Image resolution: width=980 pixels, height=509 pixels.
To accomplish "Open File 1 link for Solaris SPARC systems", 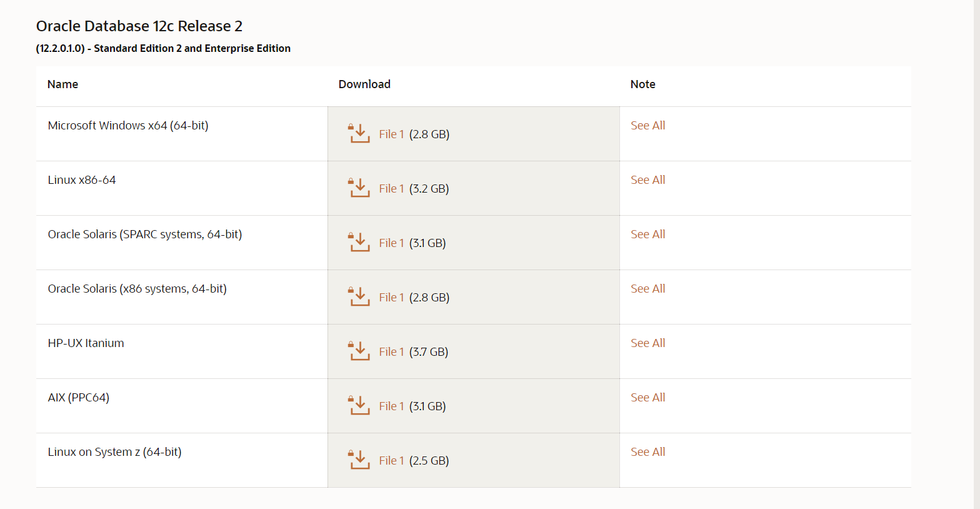I will point(391,243).
